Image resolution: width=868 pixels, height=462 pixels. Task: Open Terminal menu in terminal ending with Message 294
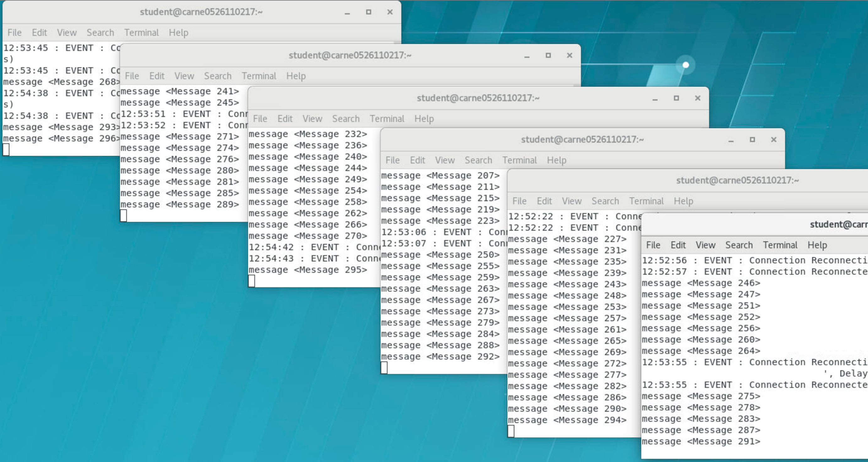coord(647,201)
